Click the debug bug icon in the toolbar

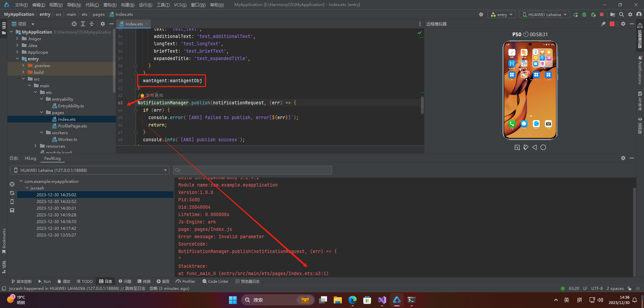click(584, 14)
